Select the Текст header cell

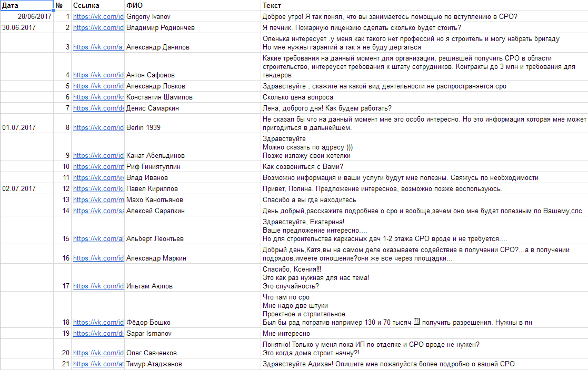tap(424, 6)
